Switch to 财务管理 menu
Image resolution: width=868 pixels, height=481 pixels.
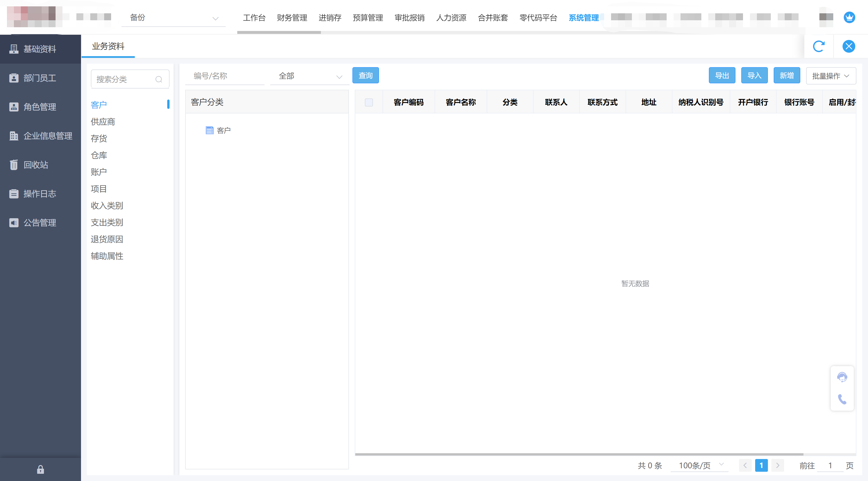[292, 18]
